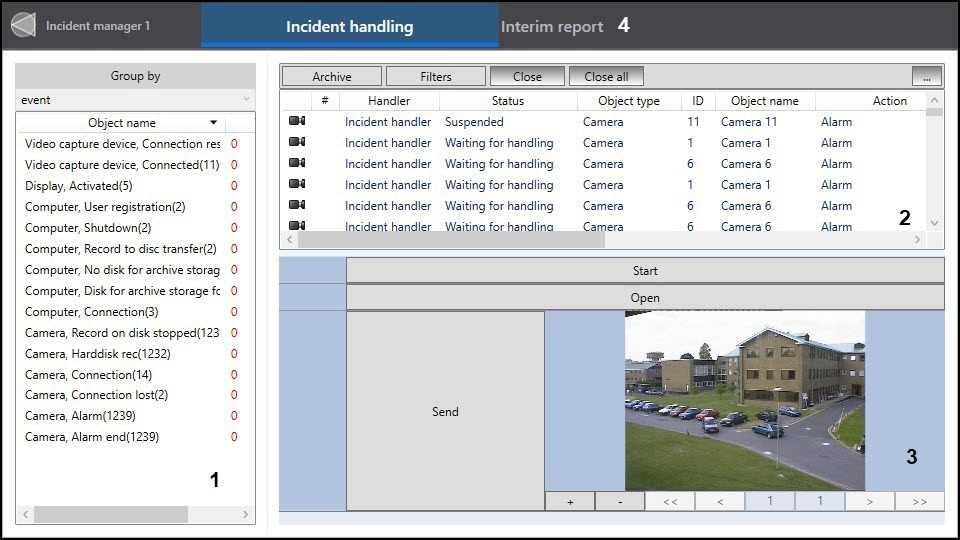Image resolution: width=960 pixels, height=540 pixels.
Task: Go to next frame with > button
Action: (x=869, y=502)
